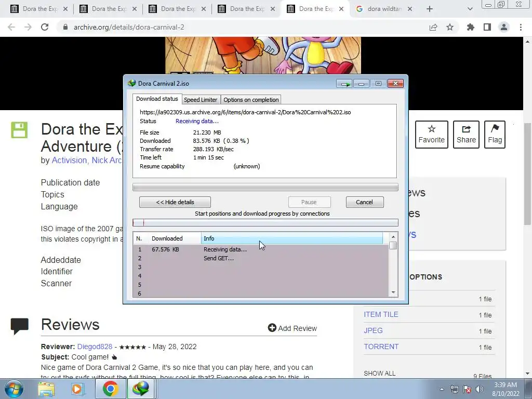Expand the tab search chevron
The width and height of the screenshot is (532, 399).
pos(470,9)
